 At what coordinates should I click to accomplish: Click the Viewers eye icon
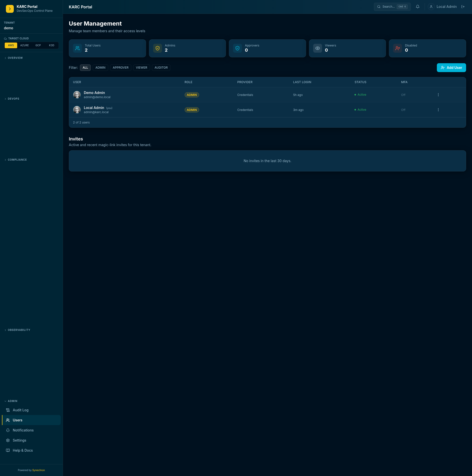pyautogui.click(x=318, y=48)
